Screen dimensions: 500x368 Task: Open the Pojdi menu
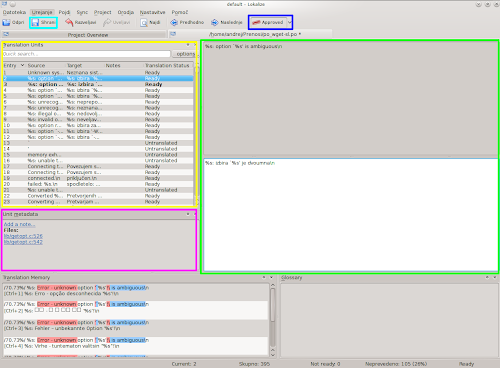pyautogui.click(x=64, y=12)
